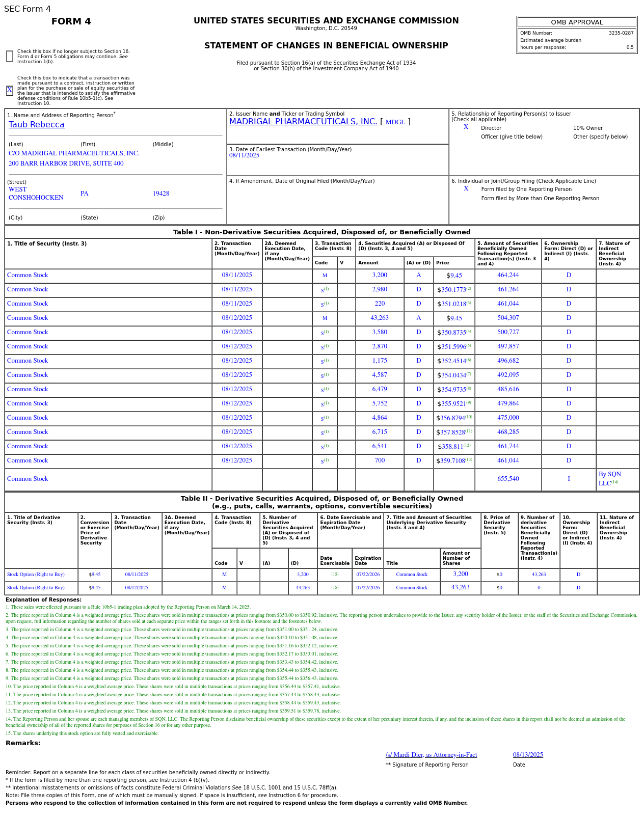
Task: Click the address line 200 BARR HARBOR DRIVE, SUITE 400
Action: [66, 163]
